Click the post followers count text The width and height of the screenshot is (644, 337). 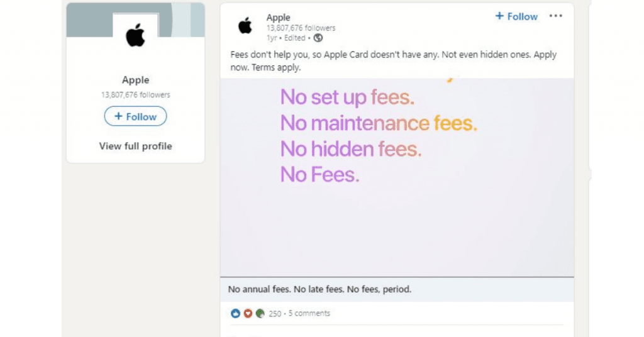[301, 28]
